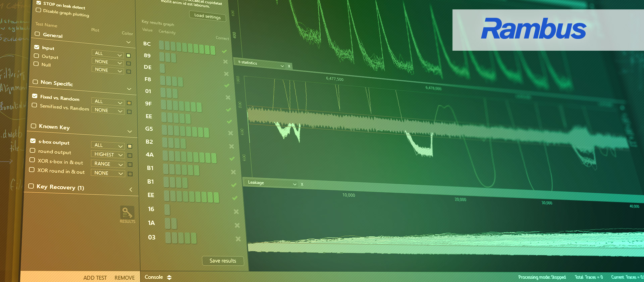Viewport: 644px width, 282px height.
Task: Check the Key Recovery (1) checkbox
Action: click(x=31, y=186)
